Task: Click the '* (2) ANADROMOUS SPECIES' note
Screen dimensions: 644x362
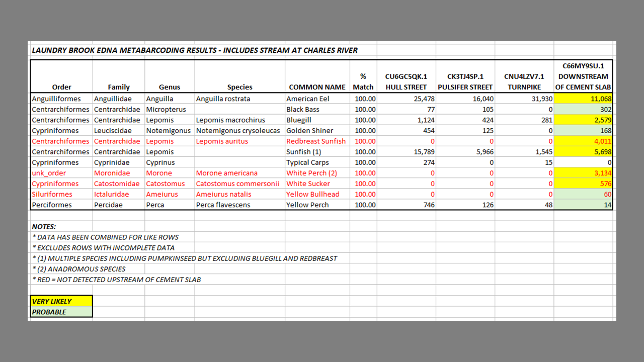Action: 78,269
